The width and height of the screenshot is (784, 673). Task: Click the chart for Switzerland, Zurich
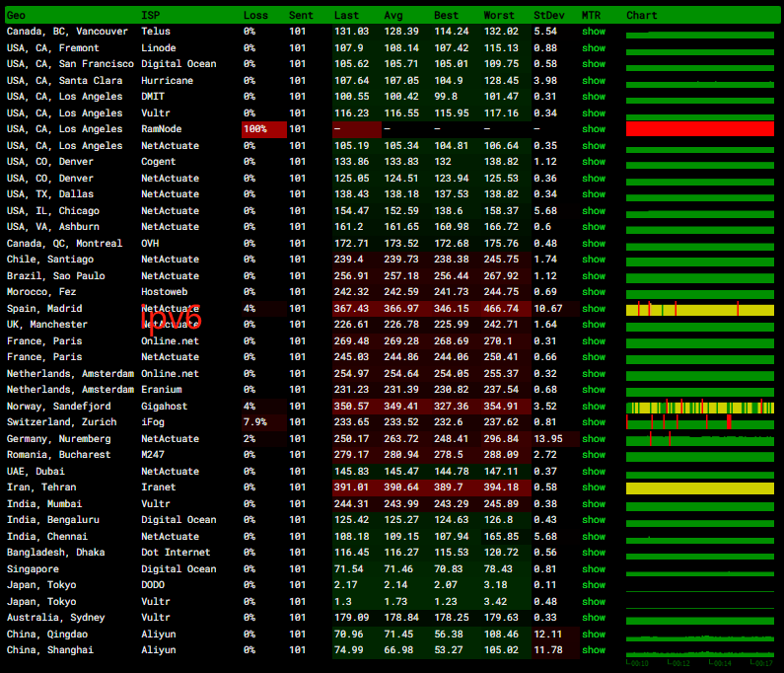(x=700, y=422)
